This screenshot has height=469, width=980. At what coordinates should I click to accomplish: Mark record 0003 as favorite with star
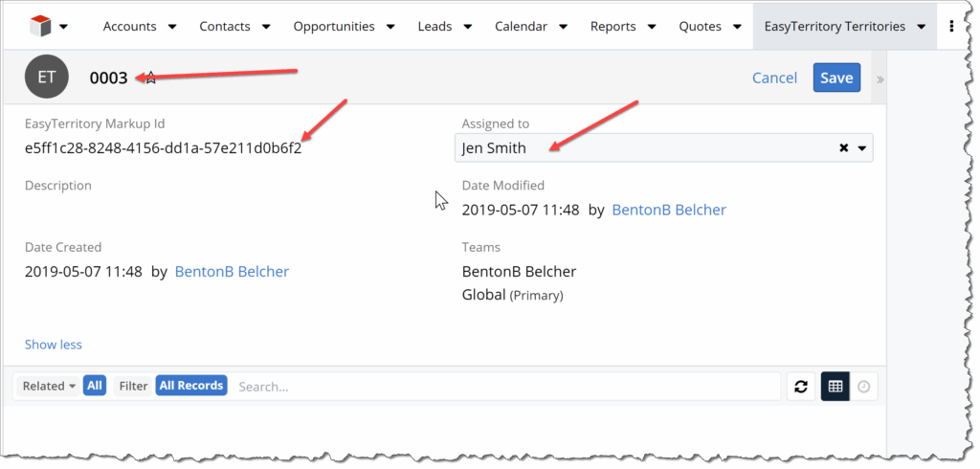(150, 78)
